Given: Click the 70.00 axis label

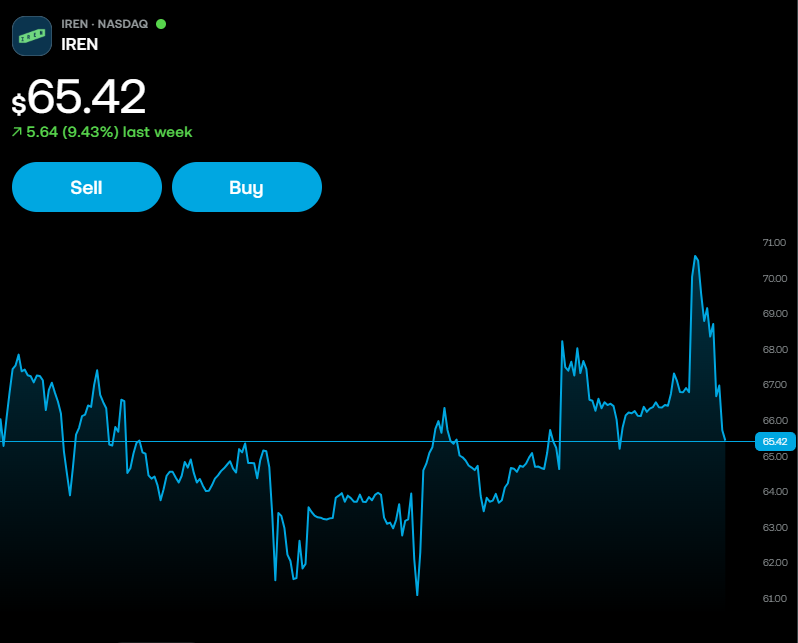Looking at the screenshot, I should point(775,278).
